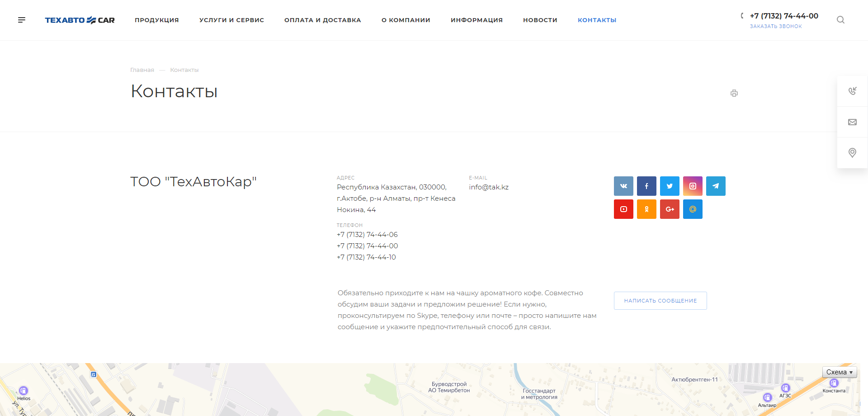Click the print page icon
868x416 pixels.
[734, 93]
